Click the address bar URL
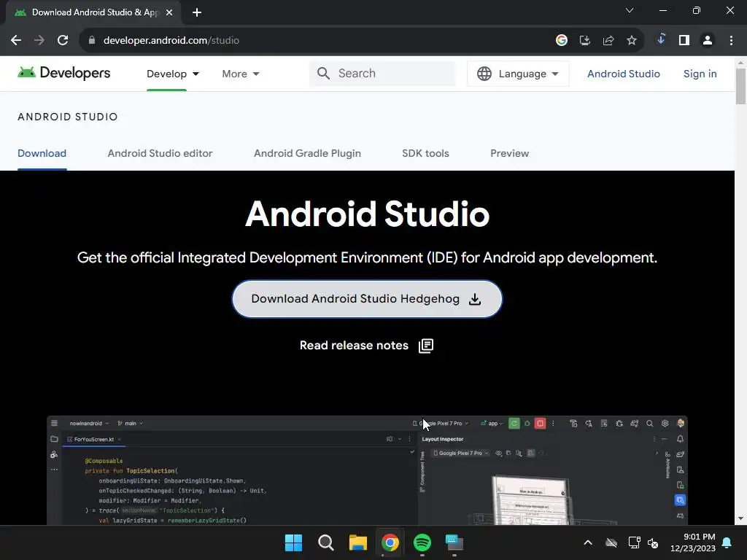Screen dimensions: 747x560 [x=171, y=41]
